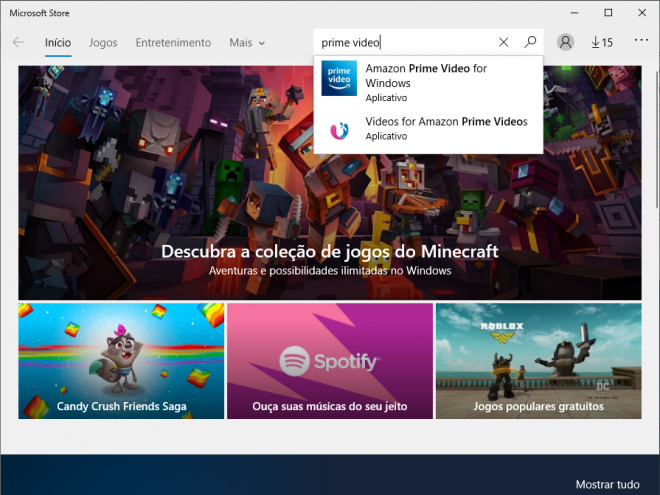Click Videos for Amazon Prime Videos icon
The image size is (660, 495).
point(339,130)
